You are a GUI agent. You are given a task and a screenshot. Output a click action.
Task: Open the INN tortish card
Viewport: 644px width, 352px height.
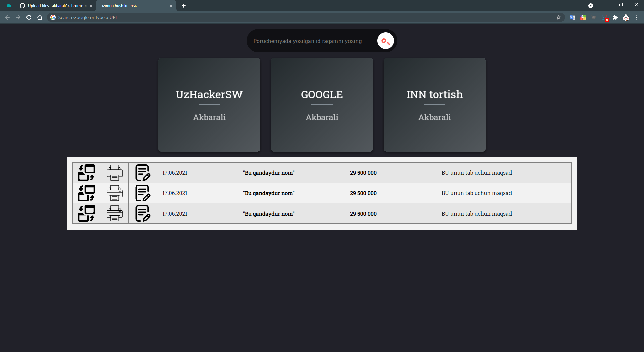(x=435, y=105)
